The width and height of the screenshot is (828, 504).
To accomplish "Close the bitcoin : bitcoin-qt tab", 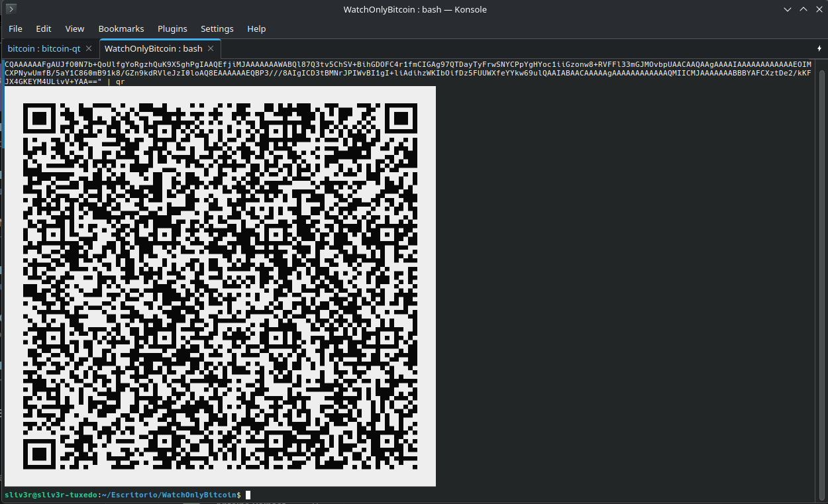I will pyautogui.click(x=90, y=49).
